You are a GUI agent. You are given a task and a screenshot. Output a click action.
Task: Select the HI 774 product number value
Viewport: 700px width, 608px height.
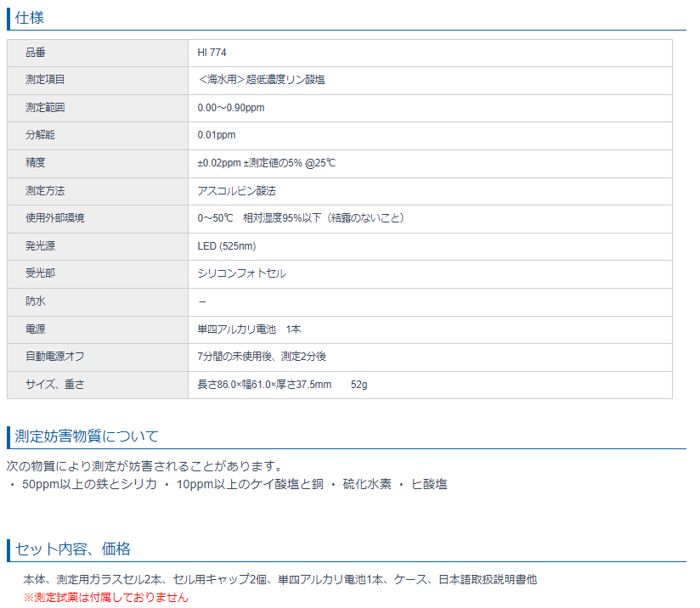[212, 53]
